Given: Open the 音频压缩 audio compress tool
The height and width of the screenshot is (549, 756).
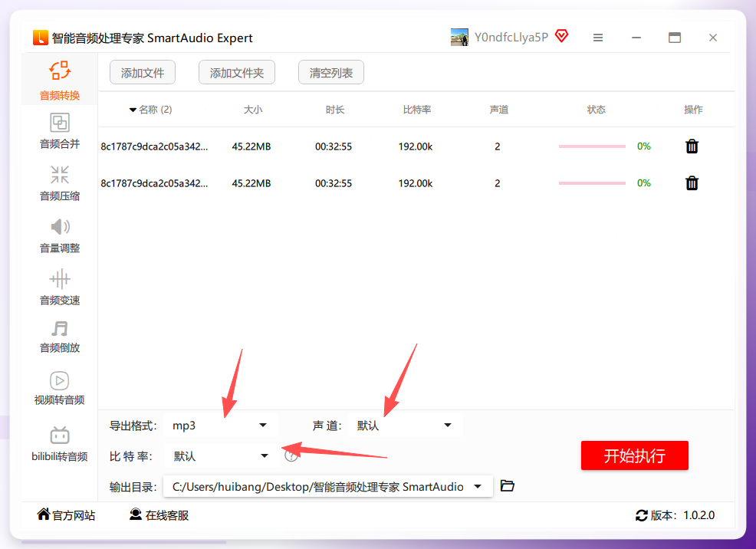Looking at the screenshot, I should (59, 183).
